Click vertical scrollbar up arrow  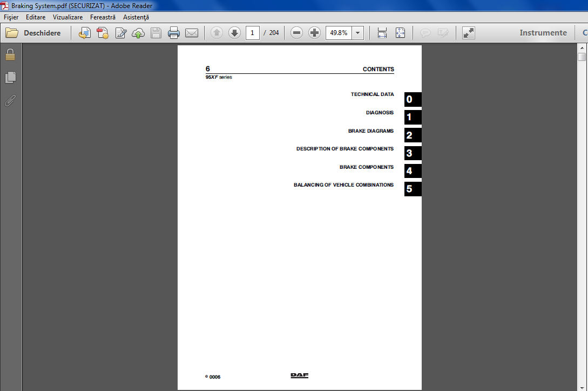582,48
